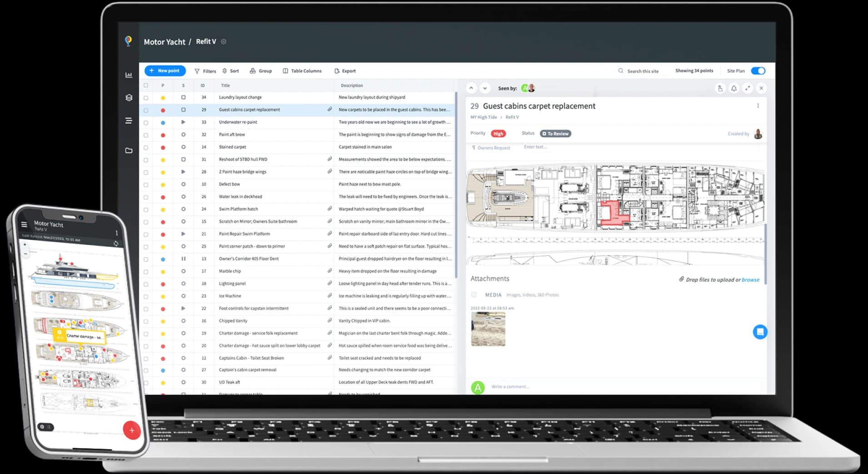
Task: Expand the detail panel to fullscreen
Action: [748, 88]
